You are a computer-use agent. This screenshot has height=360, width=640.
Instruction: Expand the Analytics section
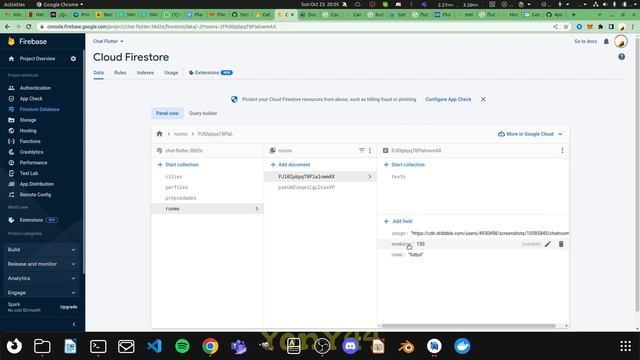point(42,278)
